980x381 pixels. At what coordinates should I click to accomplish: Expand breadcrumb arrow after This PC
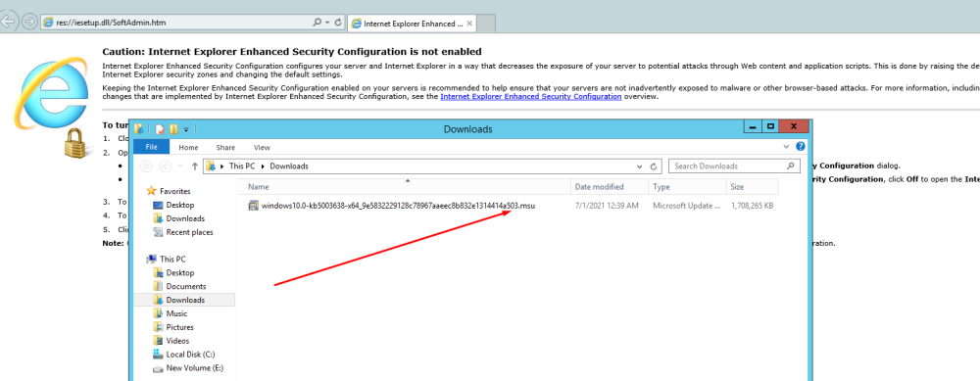click(x=263, y=167)
